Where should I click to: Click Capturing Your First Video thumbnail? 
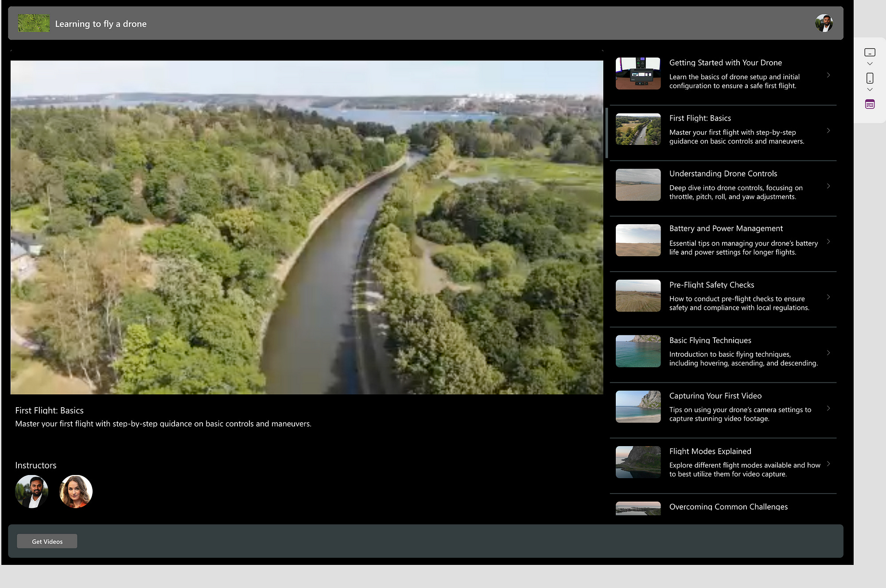pyautogui.click(x=638, y=406)
